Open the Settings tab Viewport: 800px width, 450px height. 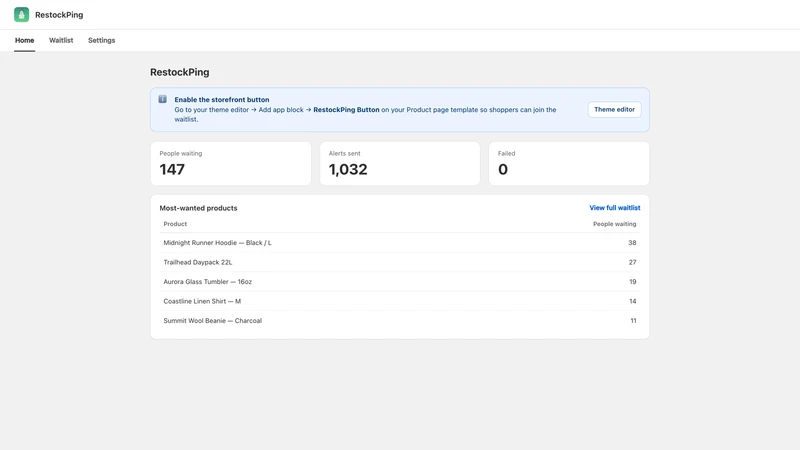tap(102, 40)
